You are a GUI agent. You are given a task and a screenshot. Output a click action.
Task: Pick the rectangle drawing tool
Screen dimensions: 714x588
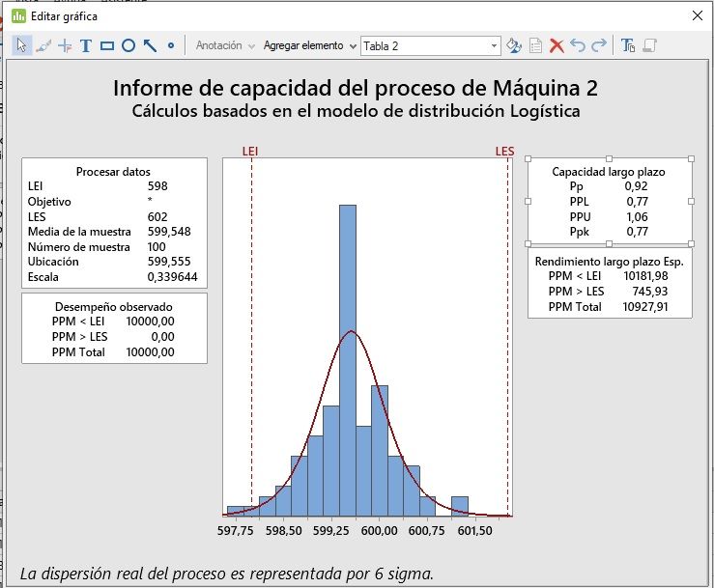point(107,45)
